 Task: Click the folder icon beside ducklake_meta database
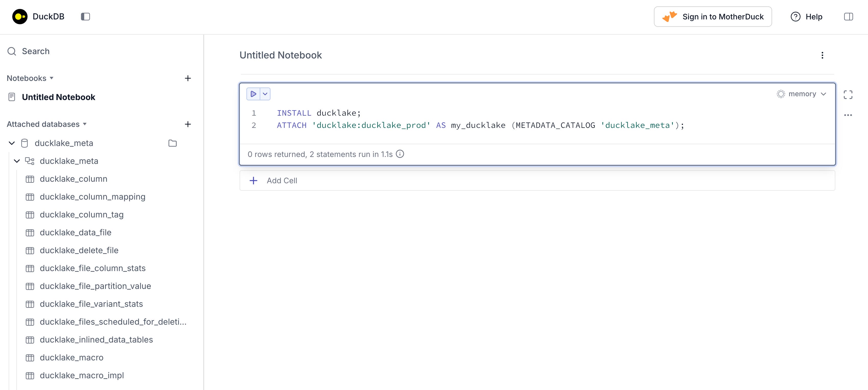(172, 143)
